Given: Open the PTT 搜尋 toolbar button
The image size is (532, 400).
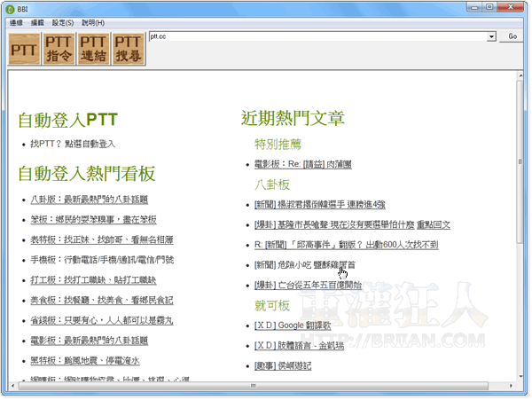Looking at the screenshot, I should 128,49.
